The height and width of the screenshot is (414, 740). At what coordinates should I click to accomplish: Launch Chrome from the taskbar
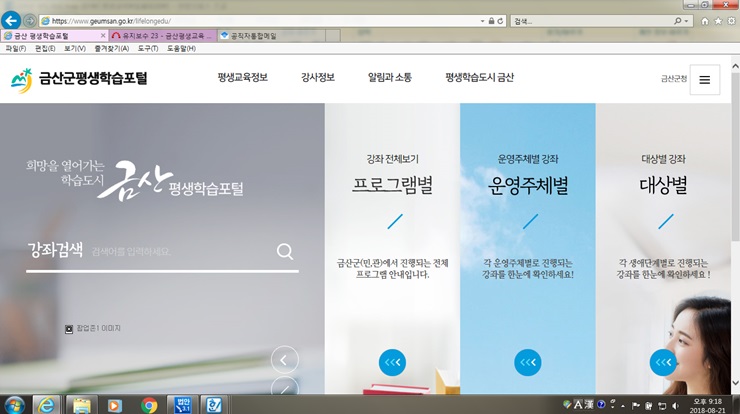[149, 405]
